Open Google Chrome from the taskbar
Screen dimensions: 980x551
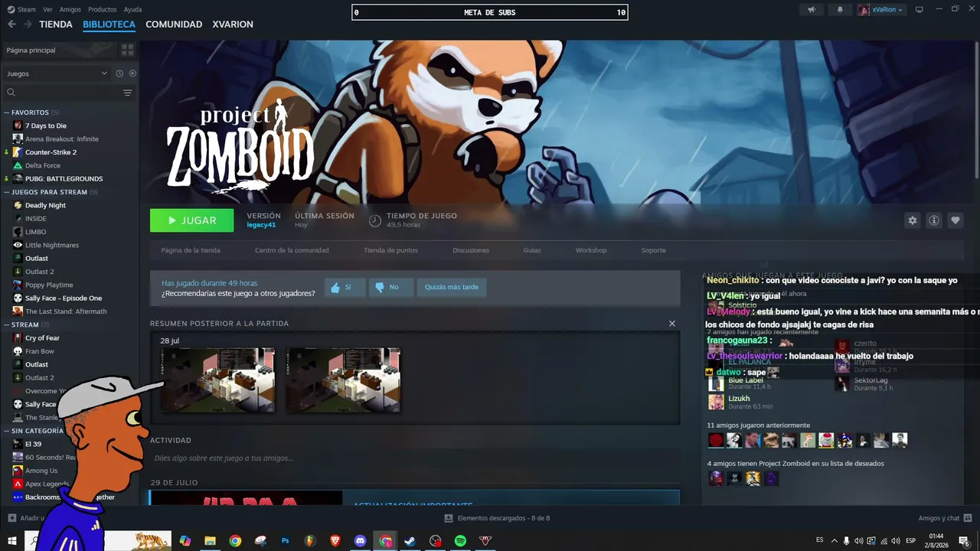point(235,541)
